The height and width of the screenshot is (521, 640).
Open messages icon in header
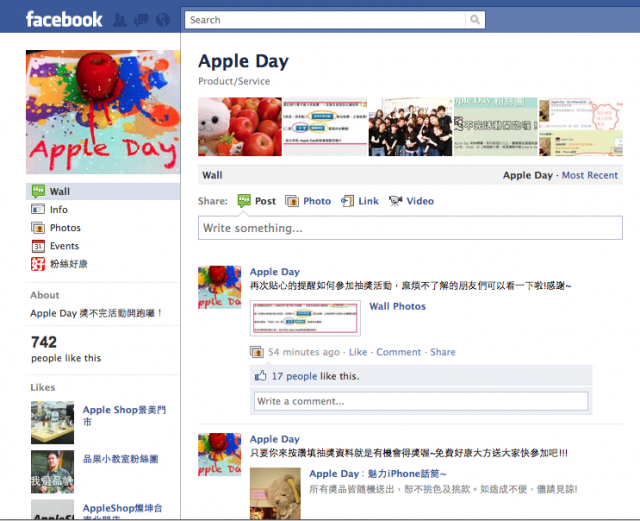pyautogui.click(x=141, y=20)
